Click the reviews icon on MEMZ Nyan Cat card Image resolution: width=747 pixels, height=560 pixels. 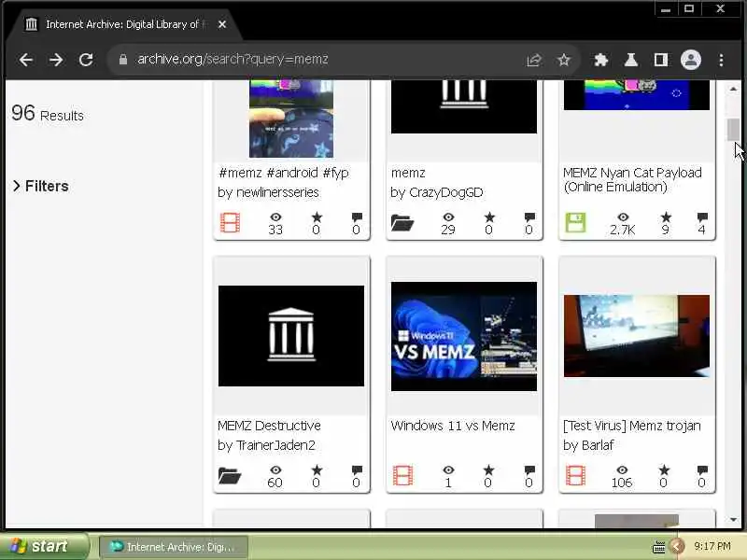pos(702,217)
